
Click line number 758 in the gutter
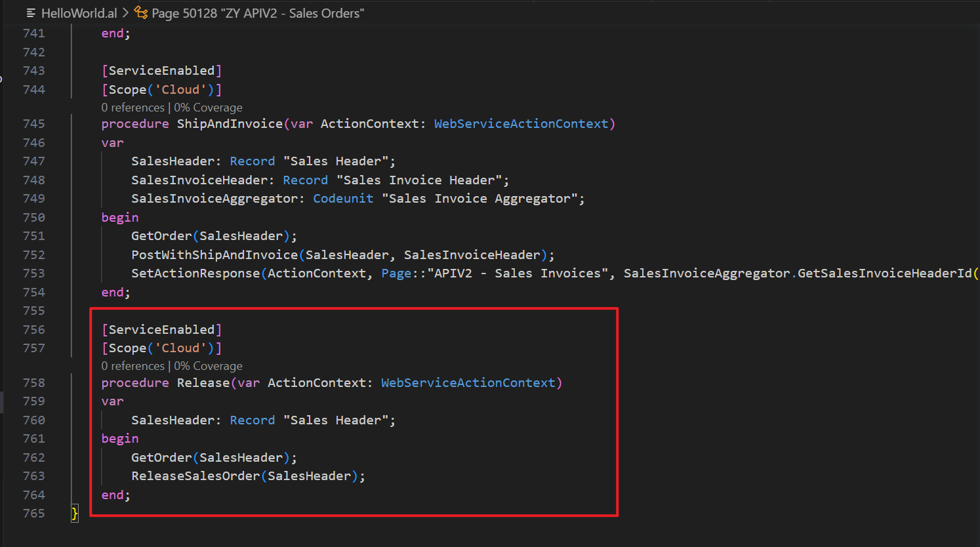point(34,383)
